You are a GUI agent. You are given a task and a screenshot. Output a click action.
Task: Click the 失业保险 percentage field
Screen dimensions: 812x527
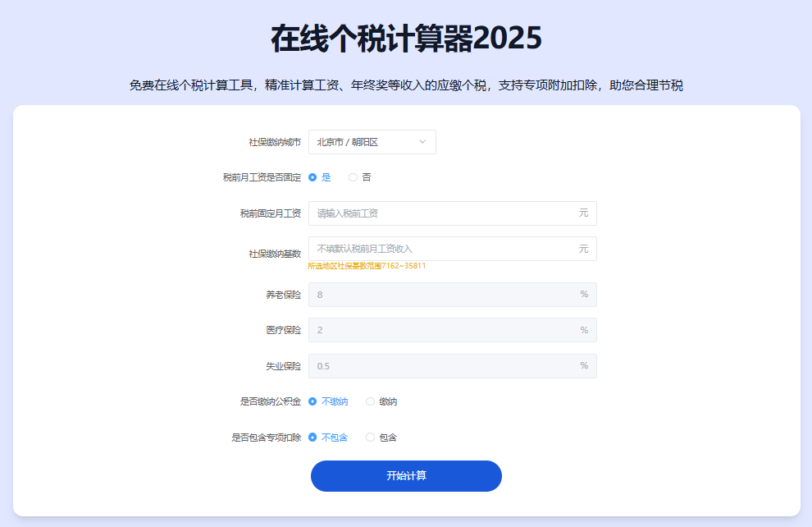pyautogui.click(x=443, y=366)
